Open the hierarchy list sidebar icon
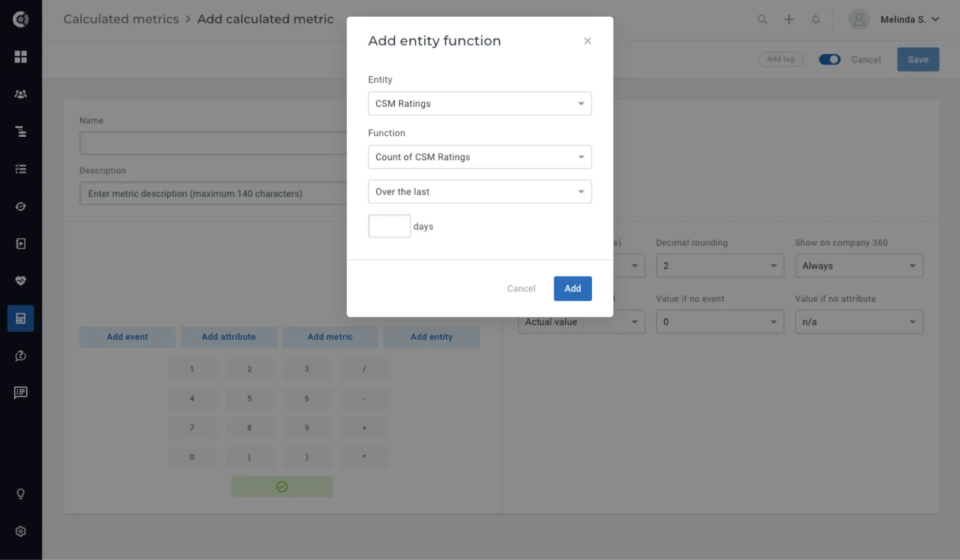960x560 pixels. point(20,131)
